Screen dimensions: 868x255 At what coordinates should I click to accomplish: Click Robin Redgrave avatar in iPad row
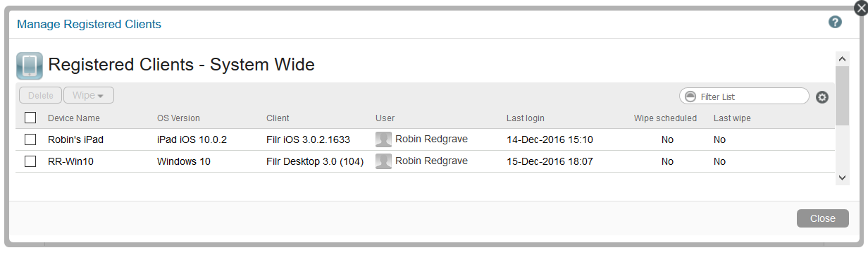pyautogui.click(x=383, y=139)
